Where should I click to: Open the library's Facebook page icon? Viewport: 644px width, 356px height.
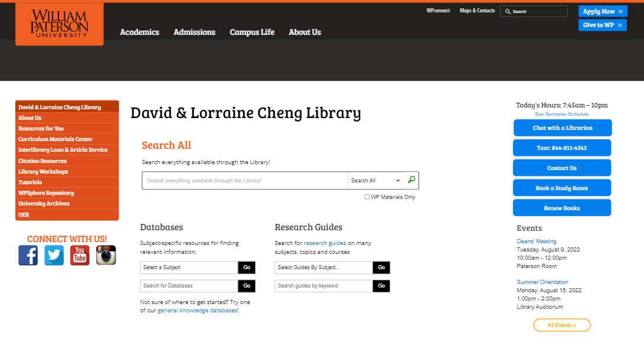[28, 256]
